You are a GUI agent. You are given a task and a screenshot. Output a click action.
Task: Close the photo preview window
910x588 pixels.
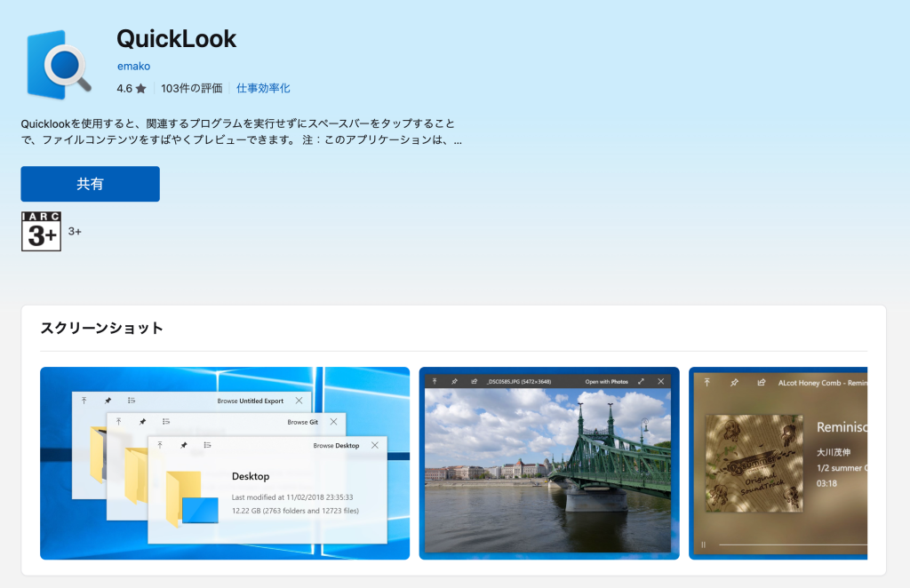click(661, 382)
